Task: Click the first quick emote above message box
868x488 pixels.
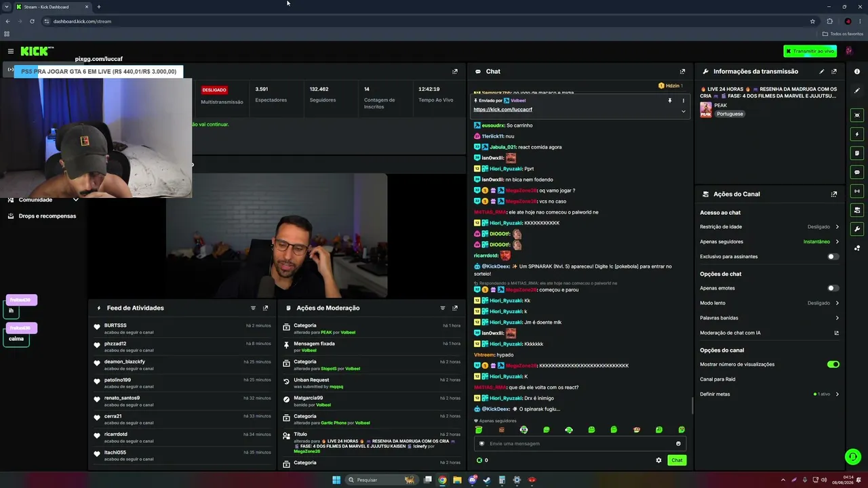Action: click(479, 430)
